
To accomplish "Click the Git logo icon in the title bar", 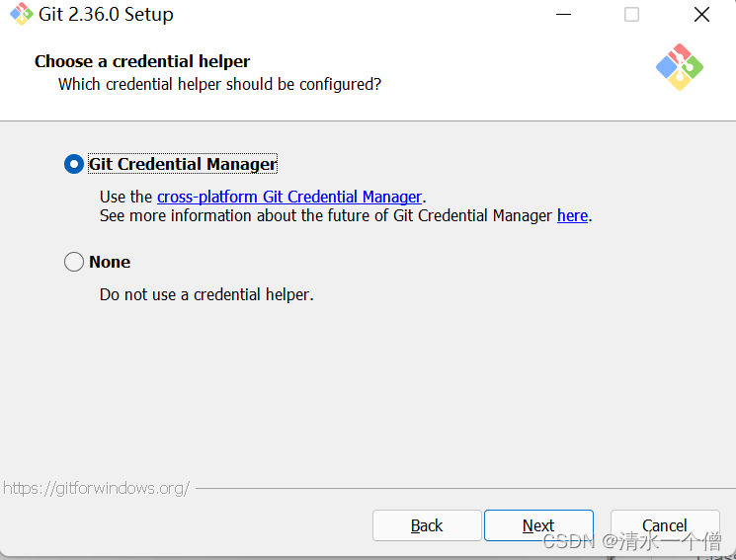I will tap(21, 14).
